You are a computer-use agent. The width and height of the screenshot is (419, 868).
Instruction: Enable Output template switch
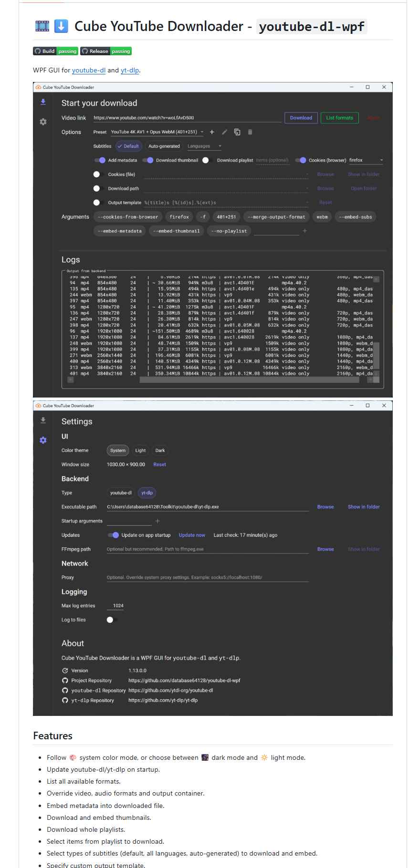[99, 203]
